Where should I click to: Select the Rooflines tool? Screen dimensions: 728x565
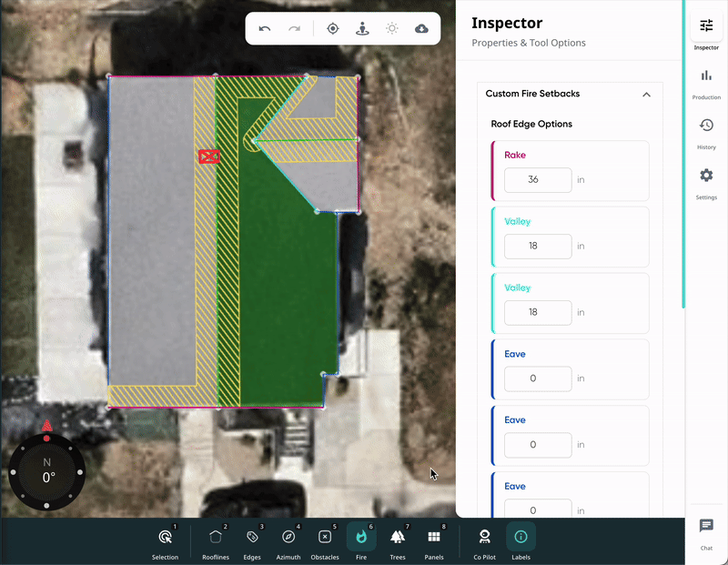point(216,540)
